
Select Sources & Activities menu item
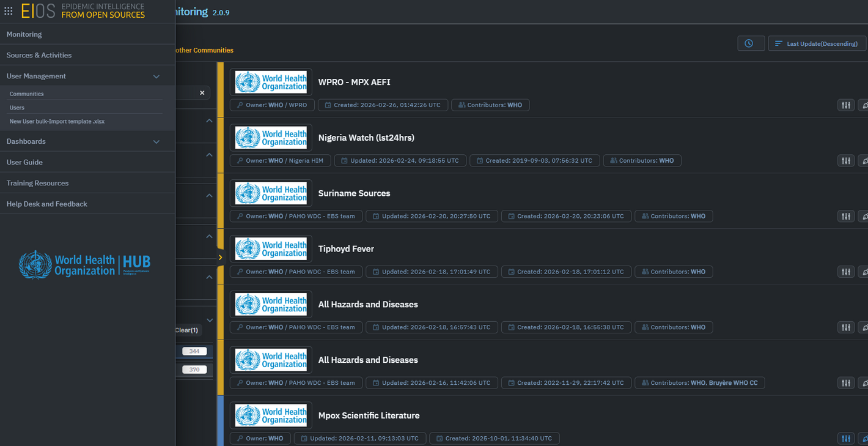pyautogui.click(x=39, y=55)
